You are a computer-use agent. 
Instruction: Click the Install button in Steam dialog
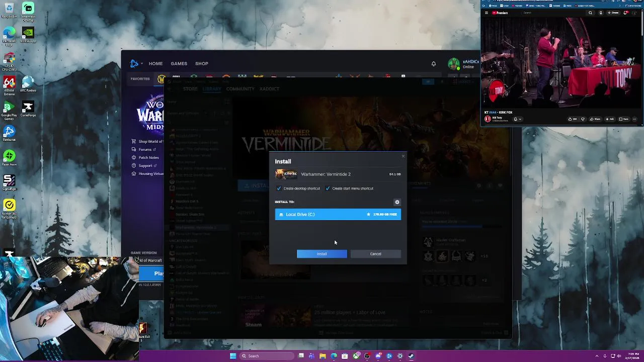[x=321, y=254]
